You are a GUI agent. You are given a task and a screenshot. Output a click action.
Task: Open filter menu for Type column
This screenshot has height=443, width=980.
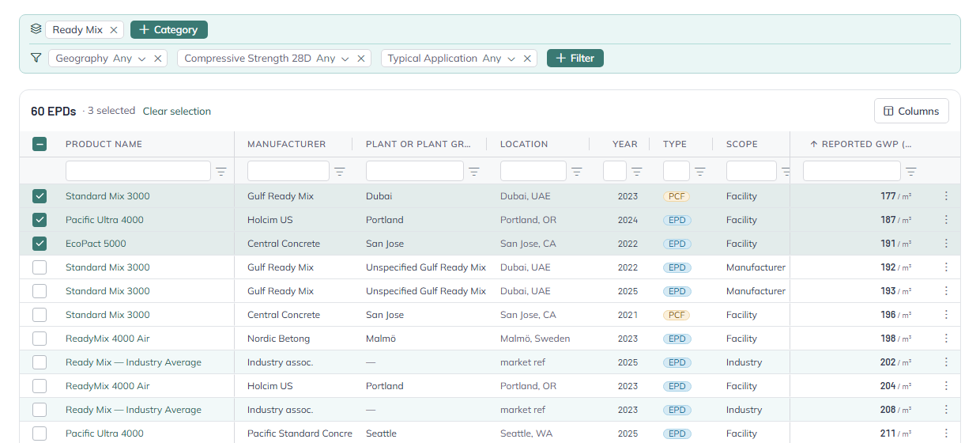tap(700, 172)
